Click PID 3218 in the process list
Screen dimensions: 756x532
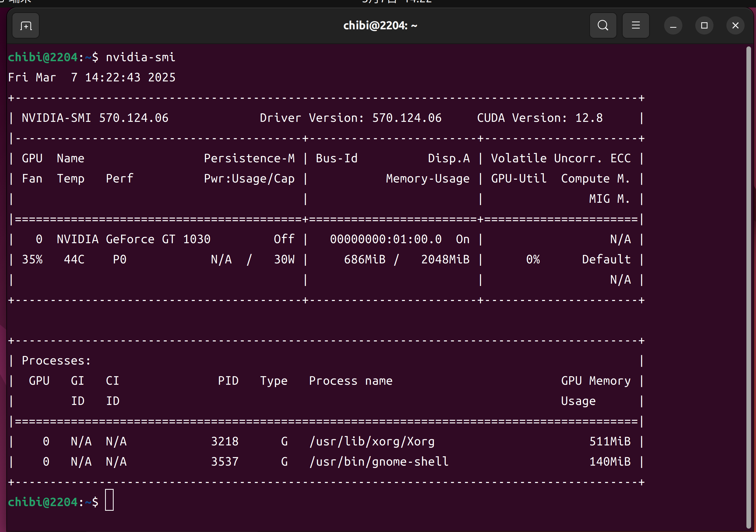[225, 442]
